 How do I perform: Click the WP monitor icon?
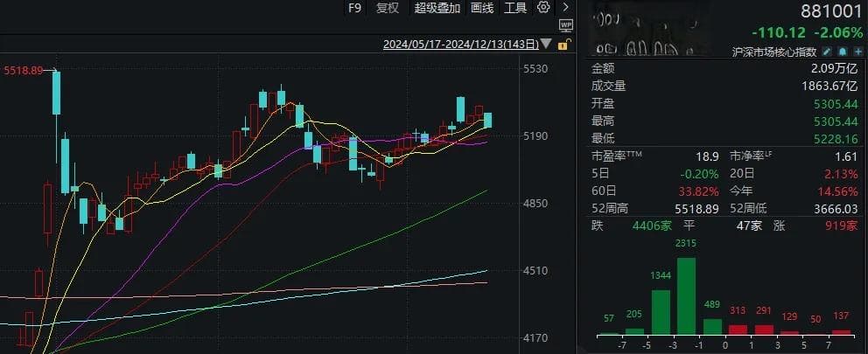tap(565, 24)
